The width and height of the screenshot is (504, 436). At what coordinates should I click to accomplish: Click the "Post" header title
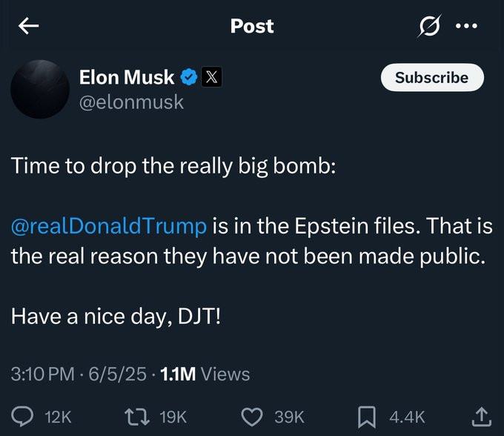point(252,26)
